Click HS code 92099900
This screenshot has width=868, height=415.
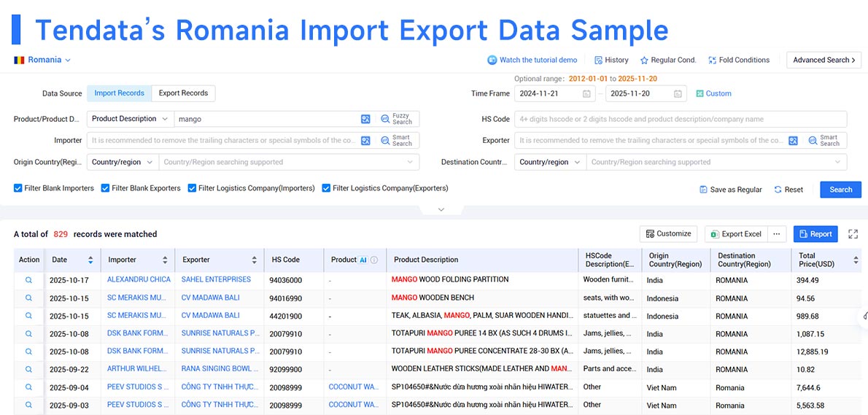click(286, 369)
